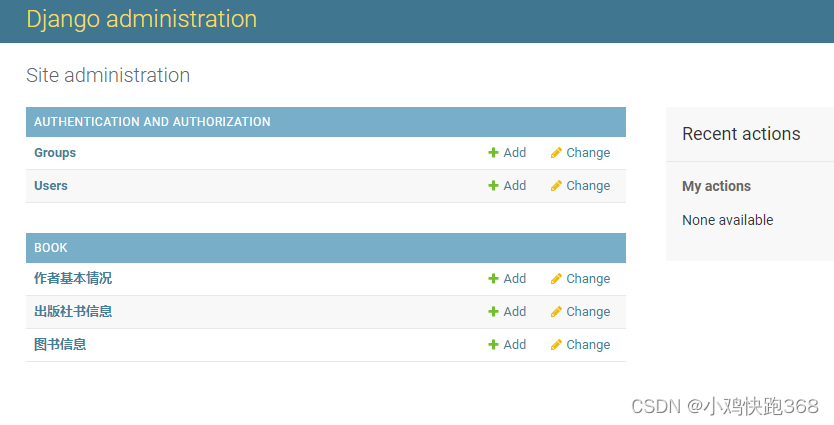834x425 pixels.
Task: Click the None available text
Action: tap(728, 220)
